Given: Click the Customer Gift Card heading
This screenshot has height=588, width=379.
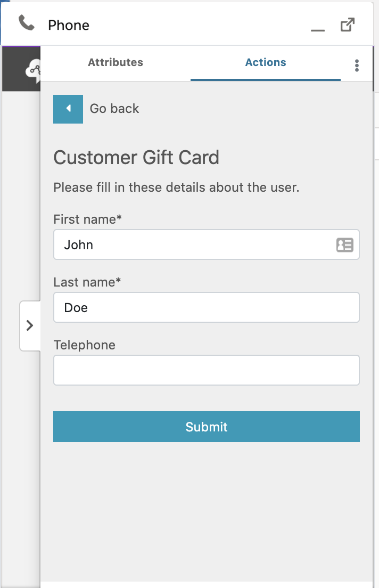Looking at the screenshot, I should point(136,158).
